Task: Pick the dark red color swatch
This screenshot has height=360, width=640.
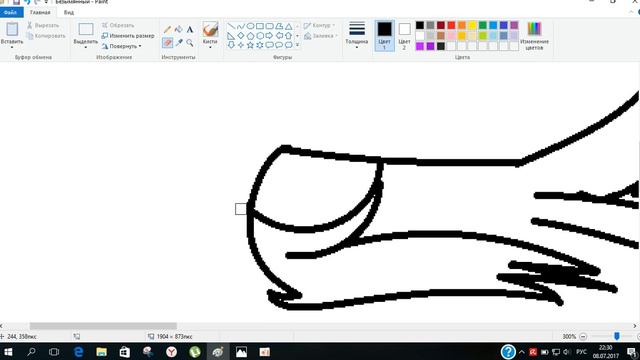Action: [441, 25]
